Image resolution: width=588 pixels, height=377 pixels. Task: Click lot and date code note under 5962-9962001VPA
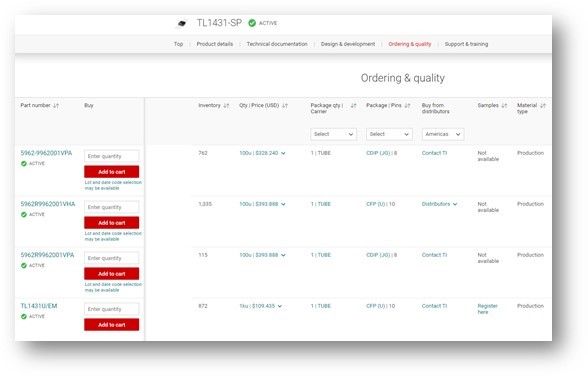pyautogui.click(x=113, y=185)
